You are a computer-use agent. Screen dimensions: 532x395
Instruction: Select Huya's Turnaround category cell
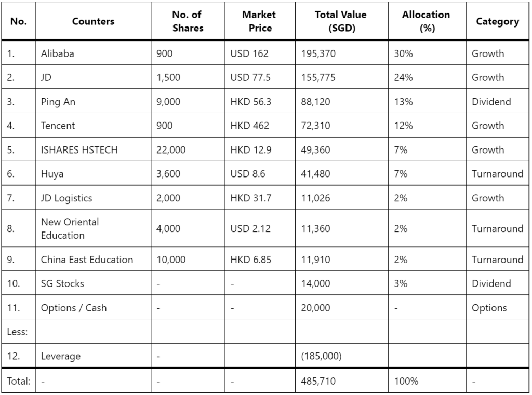pos(497,173)
